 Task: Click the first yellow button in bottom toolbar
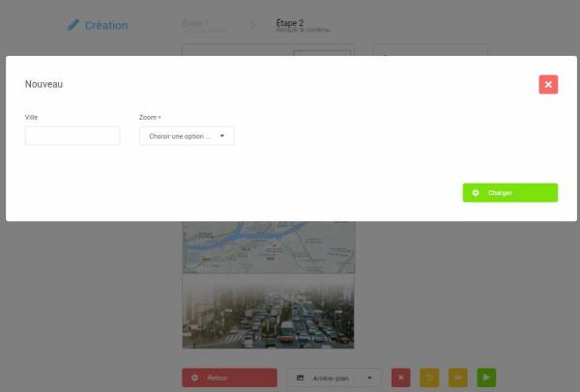click(429, 378)
